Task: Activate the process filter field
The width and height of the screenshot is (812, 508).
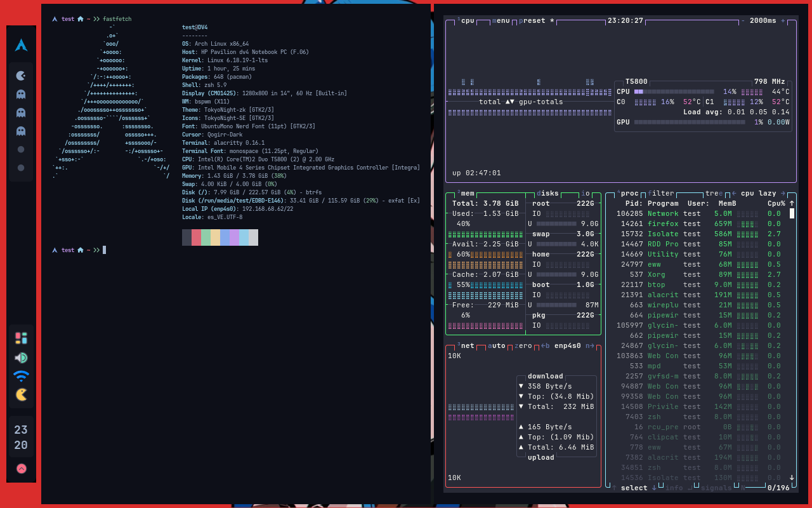Action: coord(662,194)
